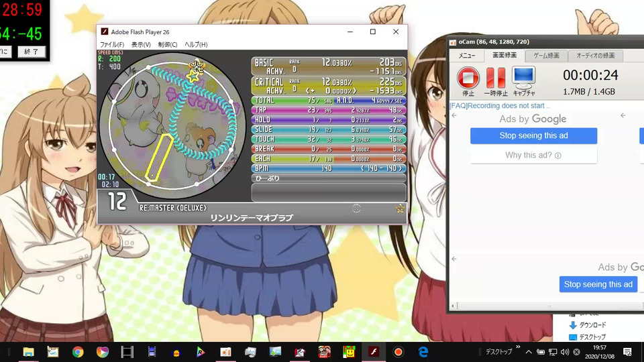Click the star icon at chart title bar
644x362 pixels.
coord(400,208)
